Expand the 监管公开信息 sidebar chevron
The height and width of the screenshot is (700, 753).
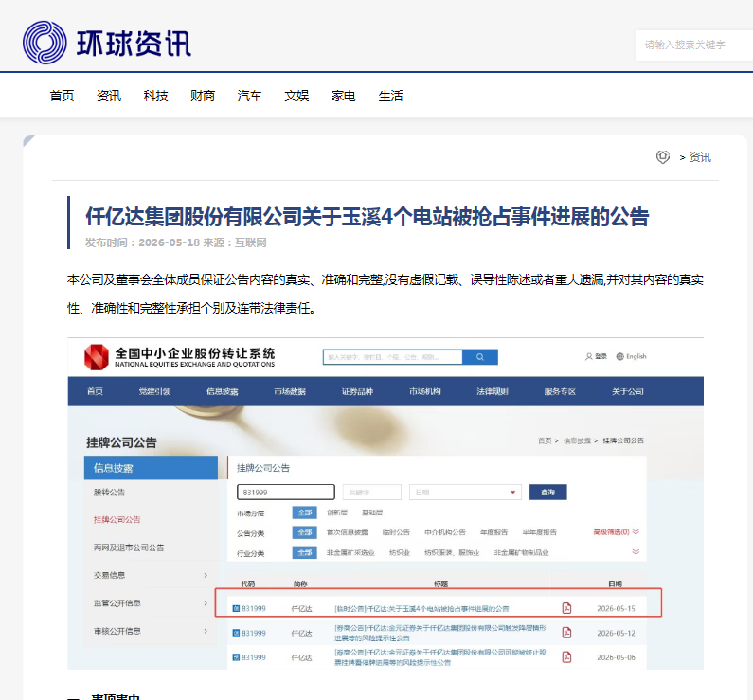206,603
